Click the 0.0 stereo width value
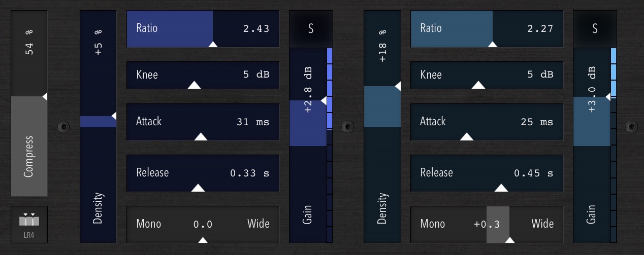This screenshot has height=255, width=644. click(203, 225)
